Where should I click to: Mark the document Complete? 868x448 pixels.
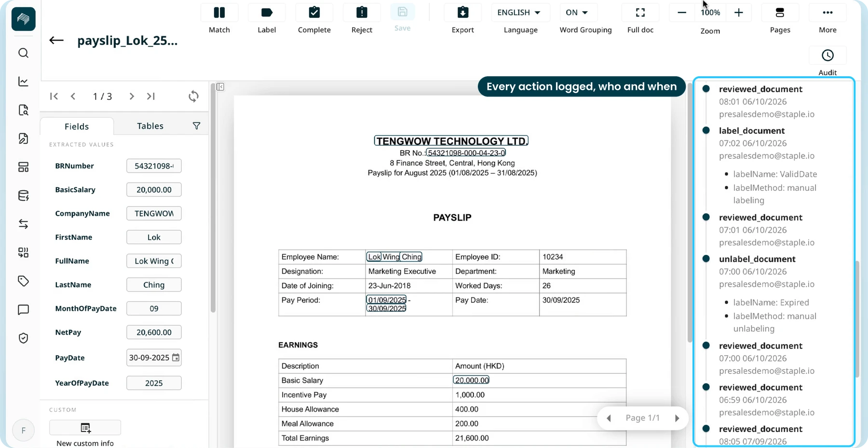314,13
